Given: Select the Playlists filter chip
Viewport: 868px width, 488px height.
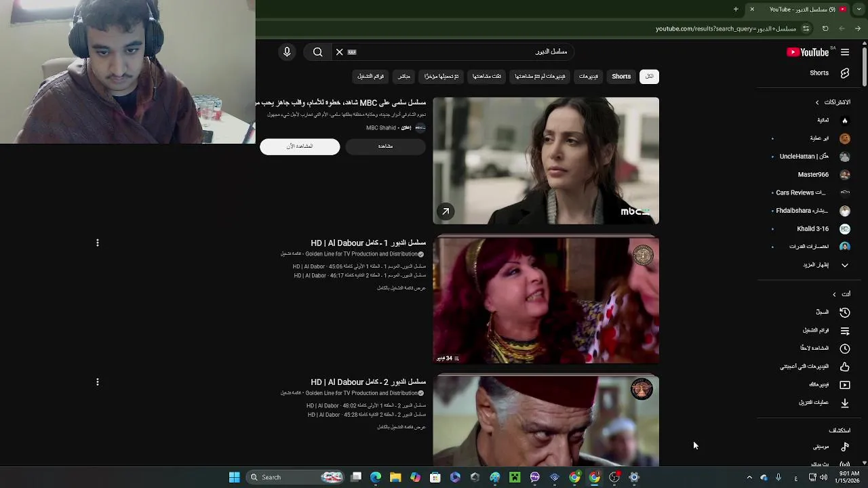Looking at the screenshot, I should point(371,77).
